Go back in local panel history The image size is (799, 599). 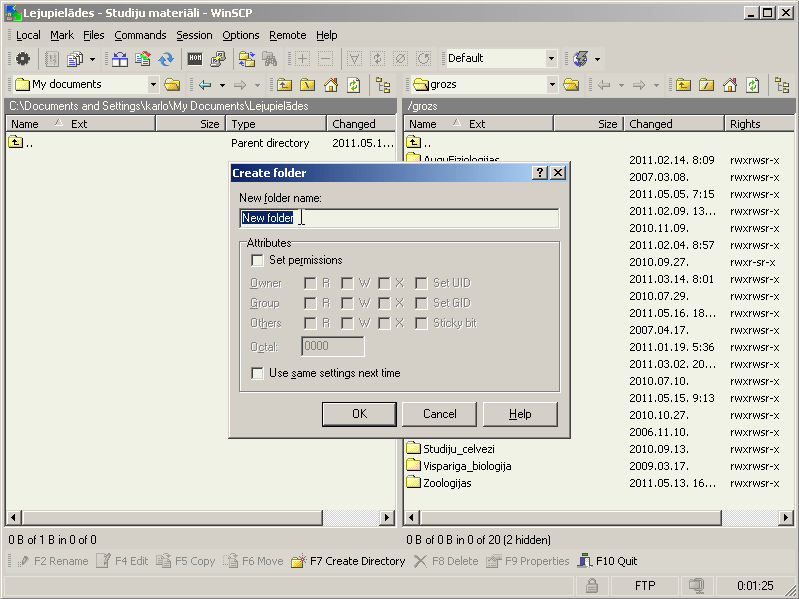point(205,85)
